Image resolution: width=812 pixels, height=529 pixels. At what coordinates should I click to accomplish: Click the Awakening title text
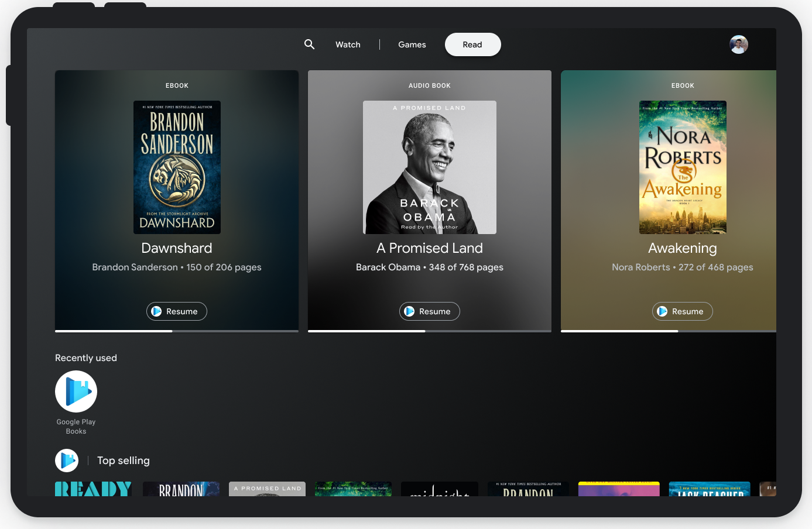click(683, 248)
